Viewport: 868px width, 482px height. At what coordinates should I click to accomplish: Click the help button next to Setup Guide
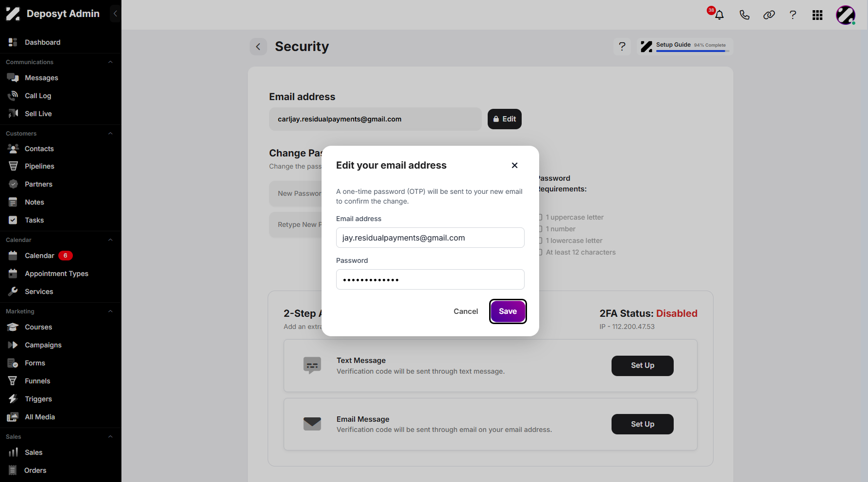(x=622, y=47)
